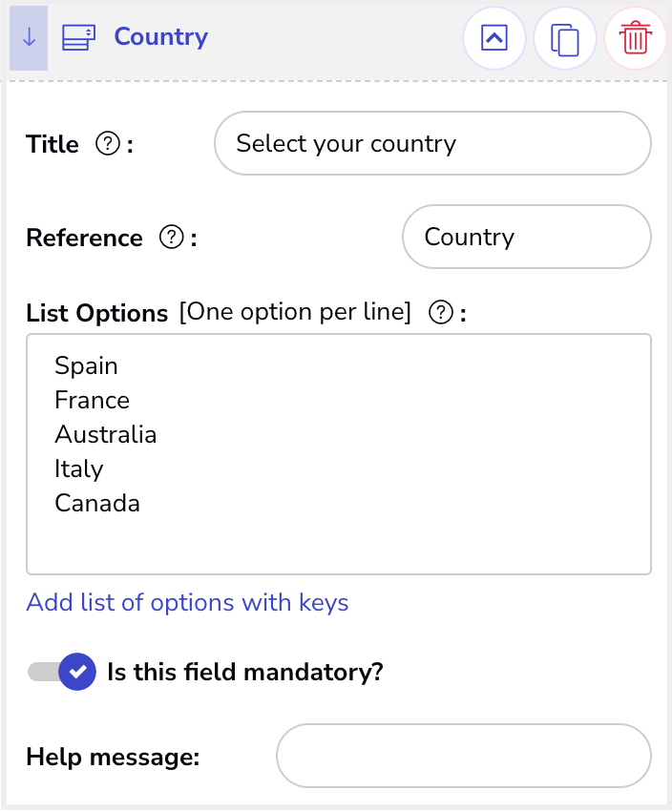Place cursor on the Canada line
The image size is (672, 811).
(x=97, y=503)
